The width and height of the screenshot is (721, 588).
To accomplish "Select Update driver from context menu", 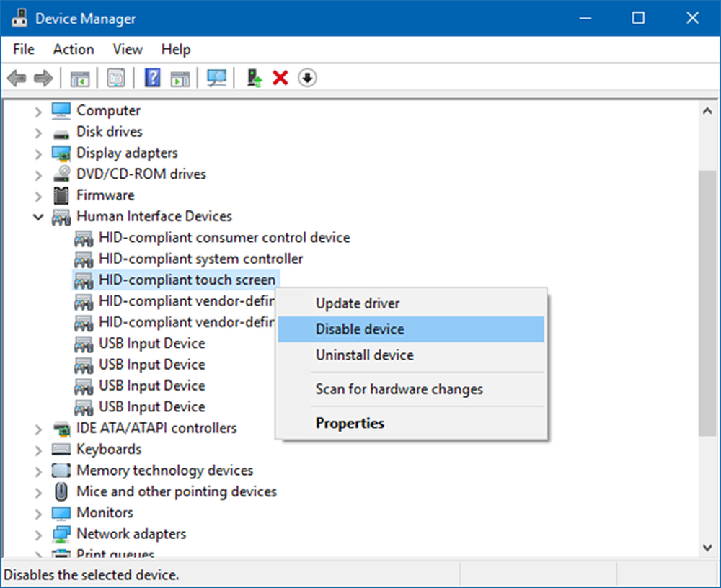I will [x=357, y=303].
